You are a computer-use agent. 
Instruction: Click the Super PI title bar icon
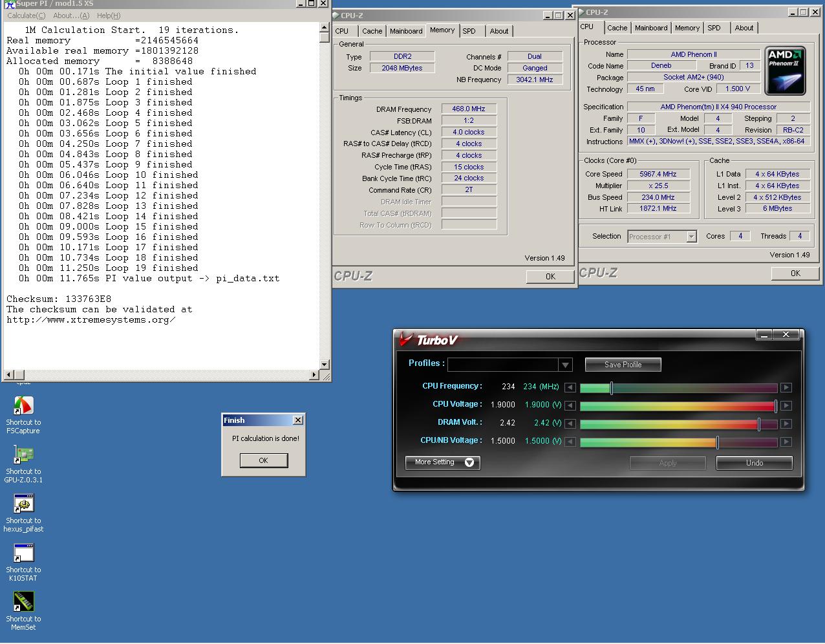pos(10,3)
